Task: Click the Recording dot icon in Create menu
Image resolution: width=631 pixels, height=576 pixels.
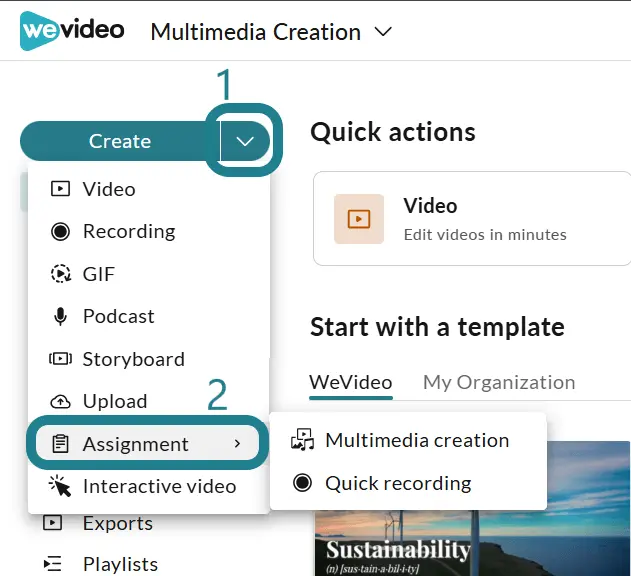Action: coord(60,231)
